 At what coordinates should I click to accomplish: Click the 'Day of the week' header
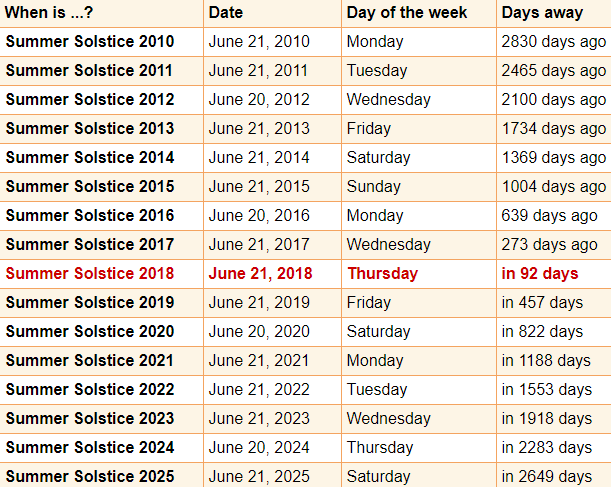[x=406, y=12]
